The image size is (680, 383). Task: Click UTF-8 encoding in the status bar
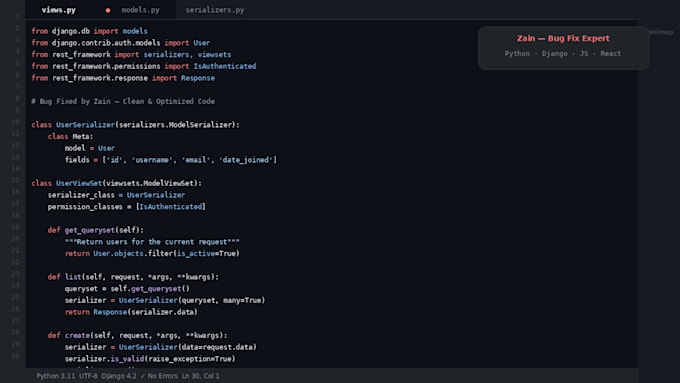coord(88,376)
